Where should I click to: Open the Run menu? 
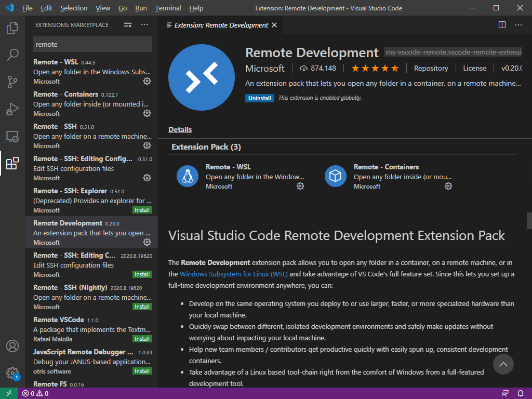tap(141, 8)
